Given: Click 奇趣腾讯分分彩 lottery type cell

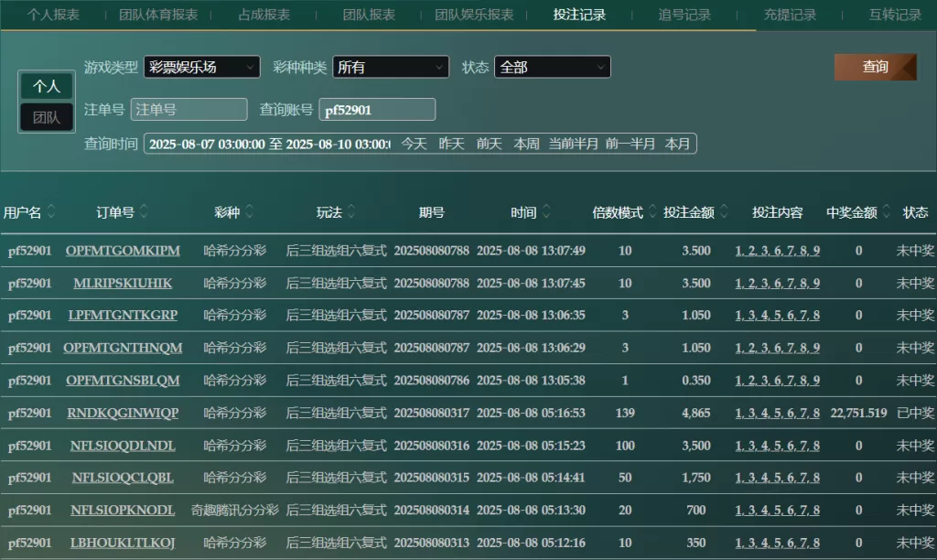Looking at the screenshot, I should click(235, 510).
